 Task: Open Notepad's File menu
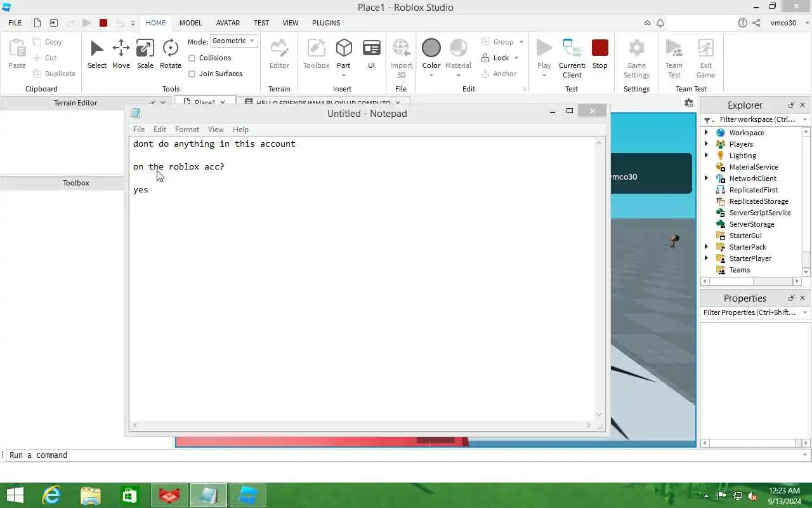(138, 130)
